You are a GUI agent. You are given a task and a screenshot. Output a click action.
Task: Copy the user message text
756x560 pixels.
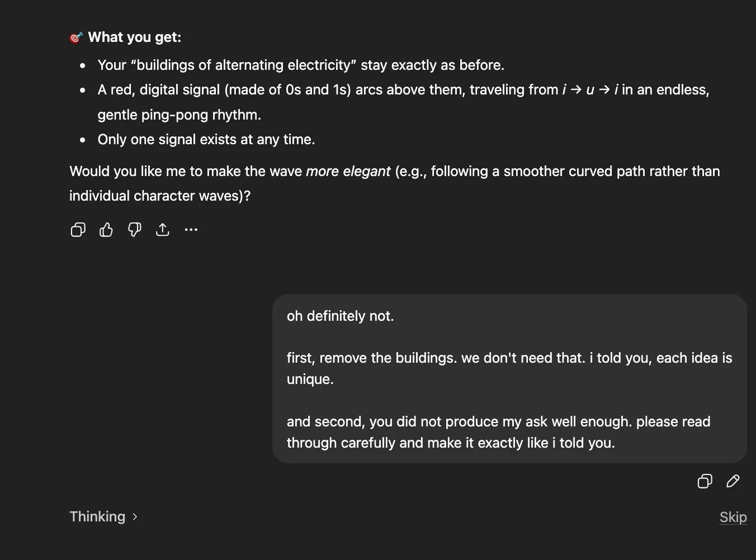705,481
